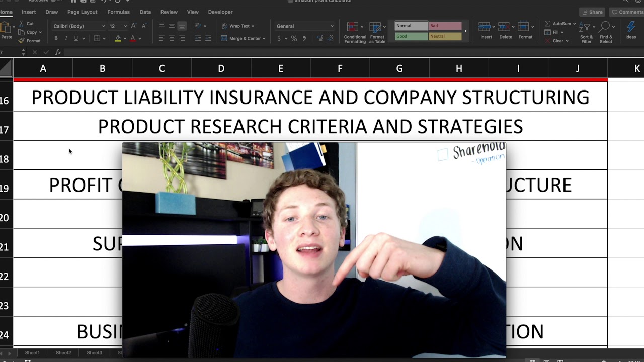Switch to the Formulas tab

pyautogui.click(x=118, y=12)
